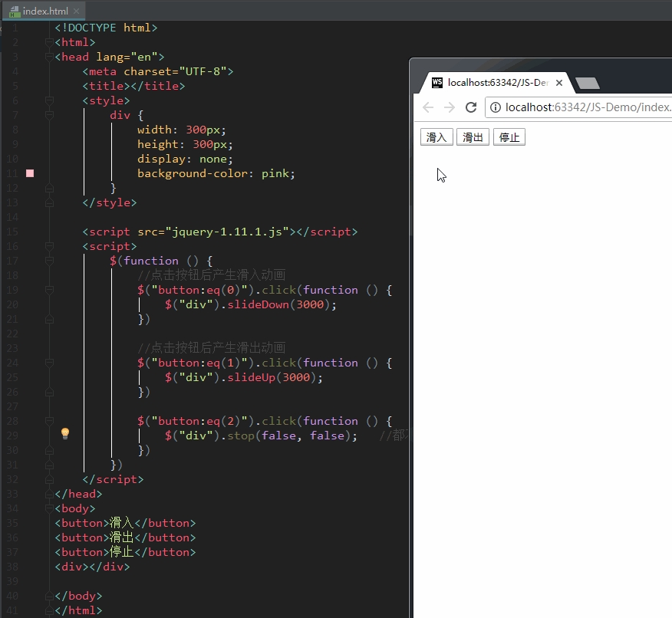
Task: Click the browser reload icon
Action: point(471,107)
